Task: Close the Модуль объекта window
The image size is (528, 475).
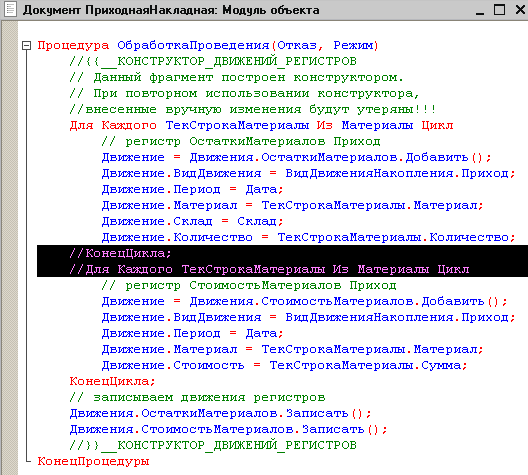Action: 520,9
